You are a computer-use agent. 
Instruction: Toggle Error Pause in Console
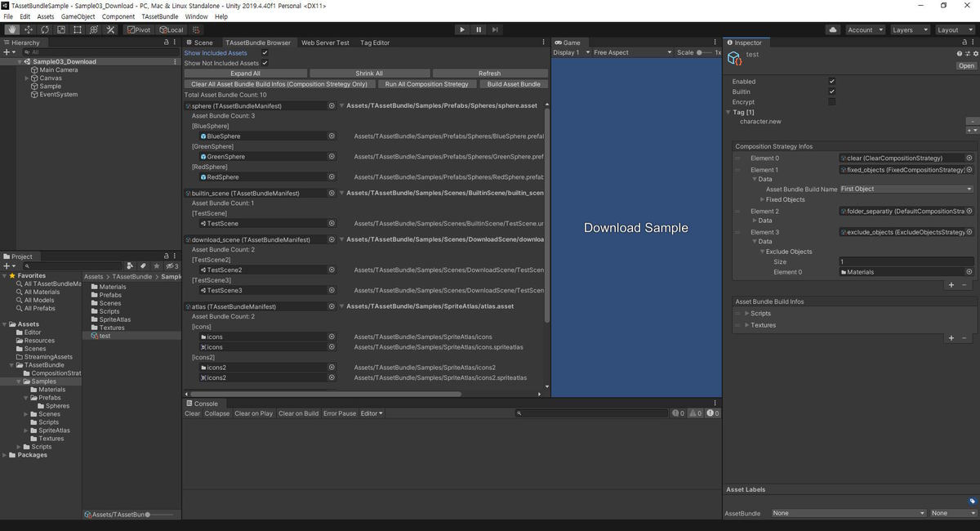(340, 413)
